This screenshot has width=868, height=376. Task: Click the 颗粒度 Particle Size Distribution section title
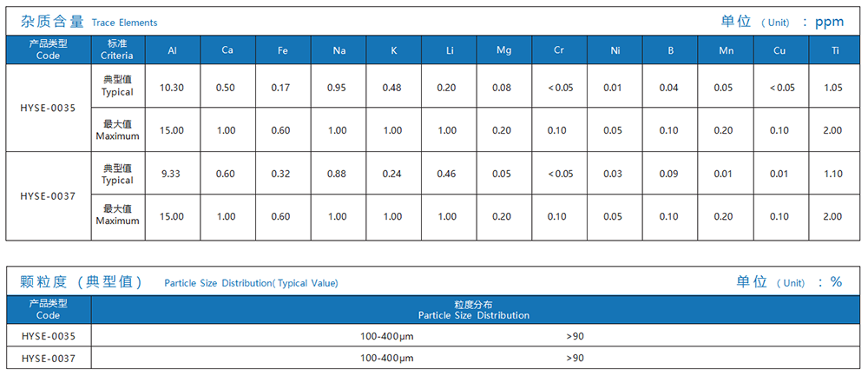click(x=179, y=282)
